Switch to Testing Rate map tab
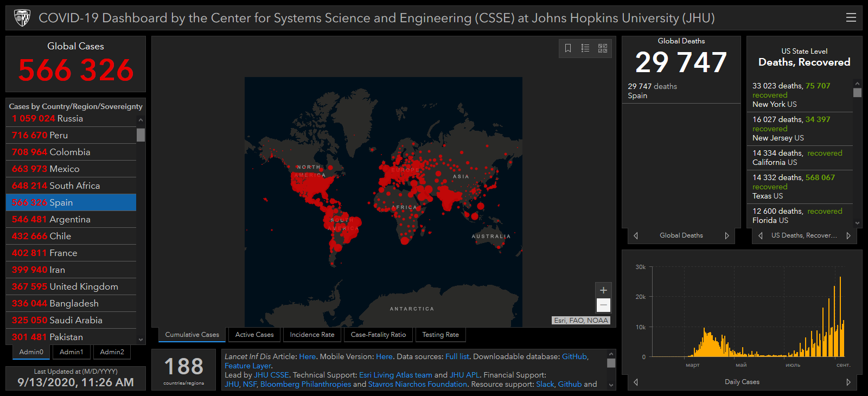Image resolution: width=868 pixels, height=396 pixels. (x=441, y=335)
